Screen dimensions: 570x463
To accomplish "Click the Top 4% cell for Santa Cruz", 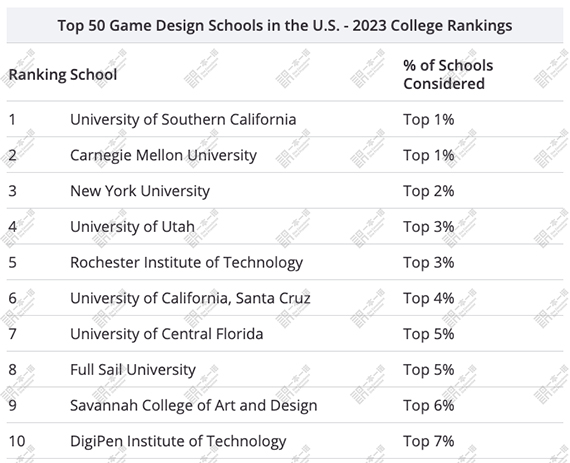I will pos(429,298).
